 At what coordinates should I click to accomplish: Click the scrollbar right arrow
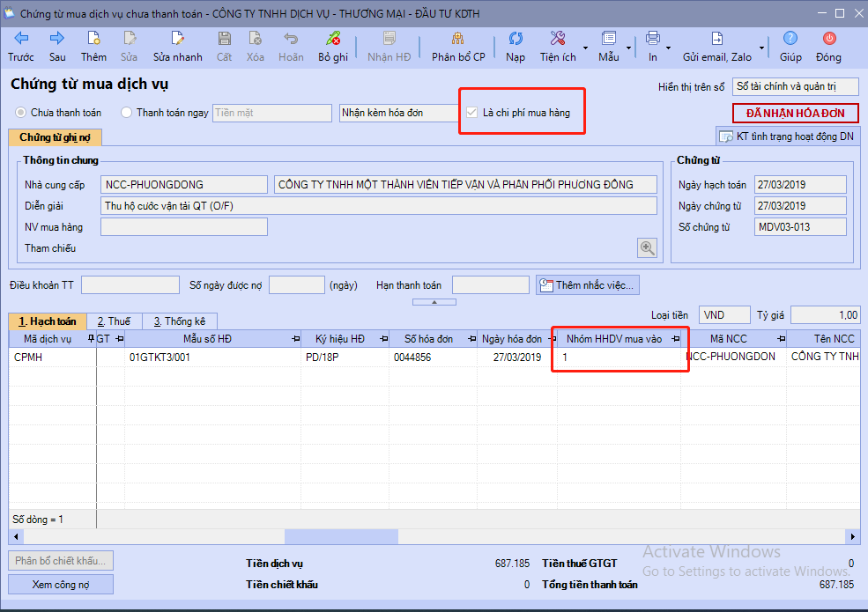click(x=852, y=536)
